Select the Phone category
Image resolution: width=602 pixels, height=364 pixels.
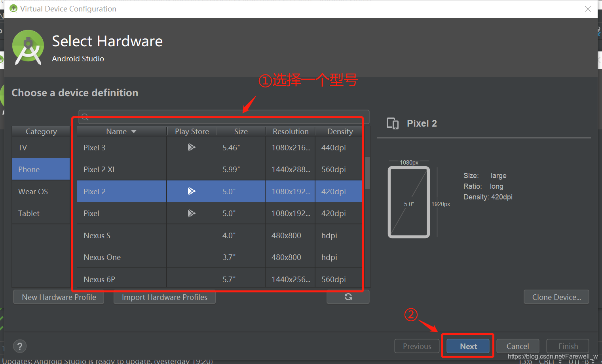point(41,169)
